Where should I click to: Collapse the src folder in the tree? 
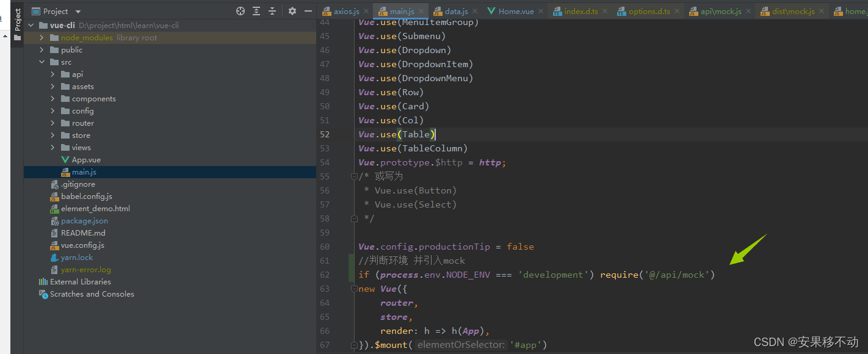pos(42,62)
